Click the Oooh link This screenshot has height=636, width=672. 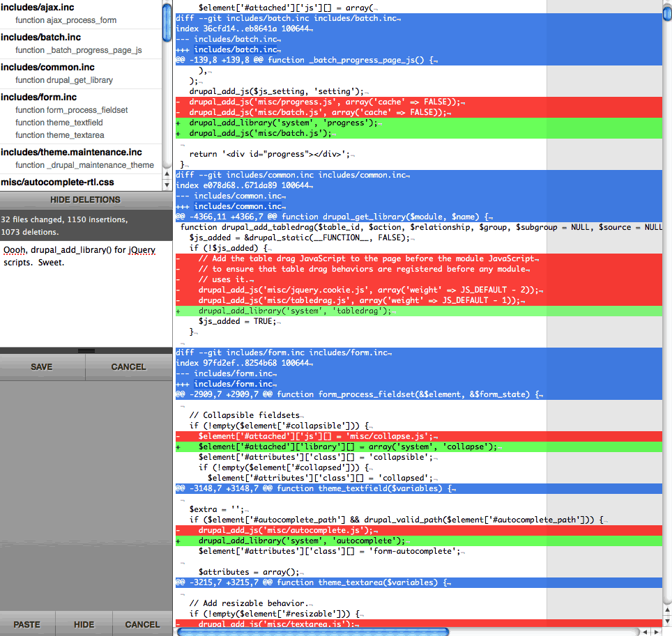(x=13, y=249)
